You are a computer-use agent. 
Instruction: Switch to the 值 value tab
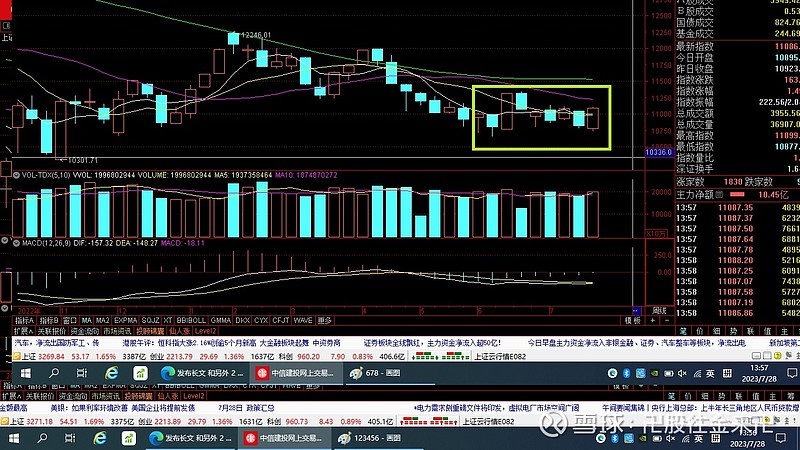tap(767, 331)
